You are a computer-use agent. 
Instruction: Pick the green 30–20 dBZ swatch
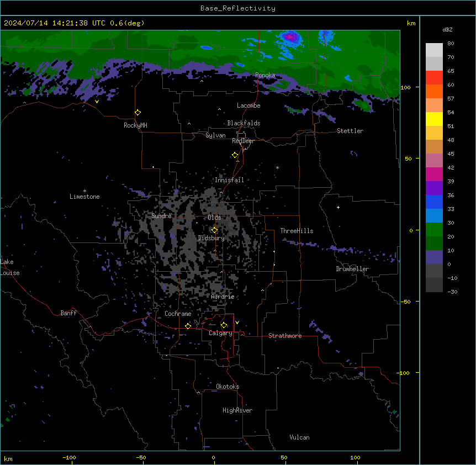434,230
